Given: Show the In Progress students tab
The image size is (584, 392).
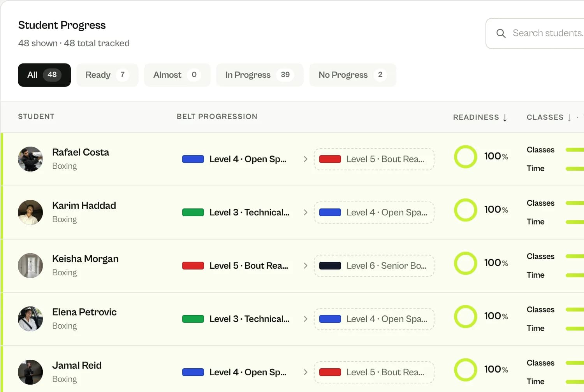Looking at the screenshot, I should coord(260,75).
